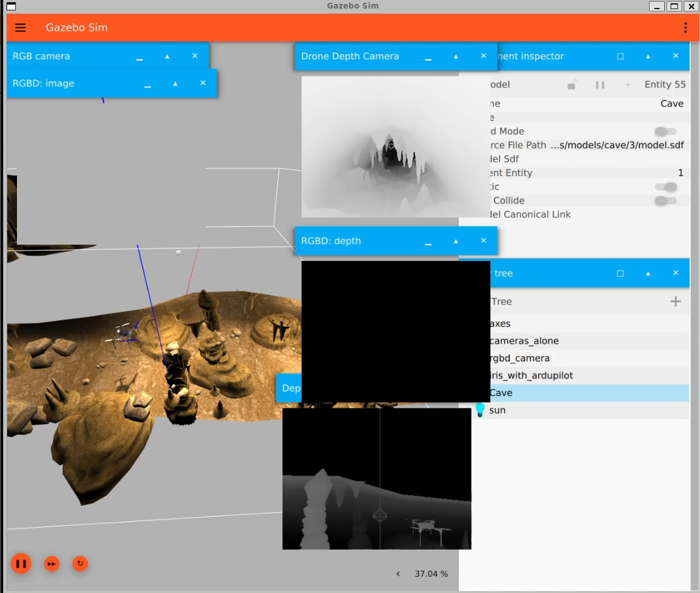Close the Gazebo Sim window
This screenshot has height=593, width=700.
[692, 7]
